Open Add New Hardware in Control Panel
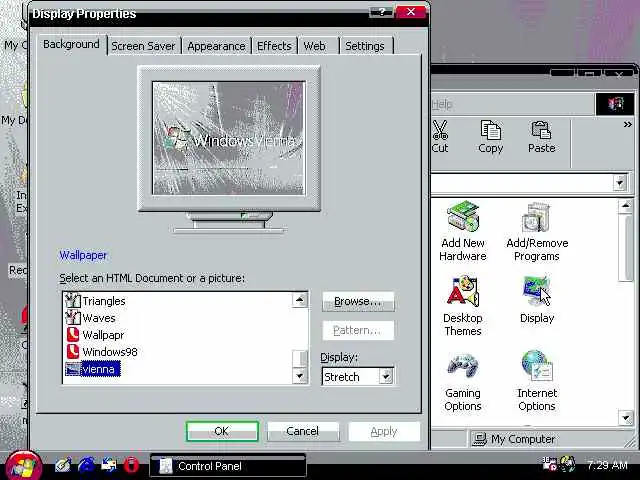 point(462,231)
